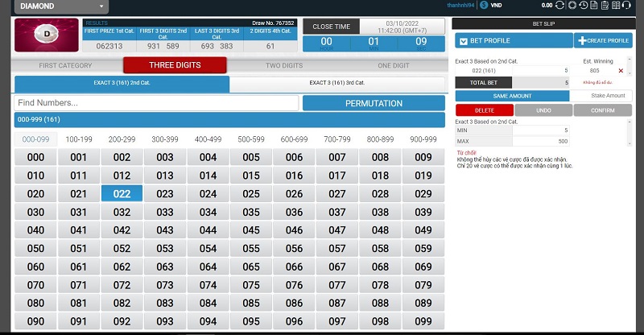Open the document report icon in the header
The height and width of the screenshot is (335, 644).
[594, 6]
